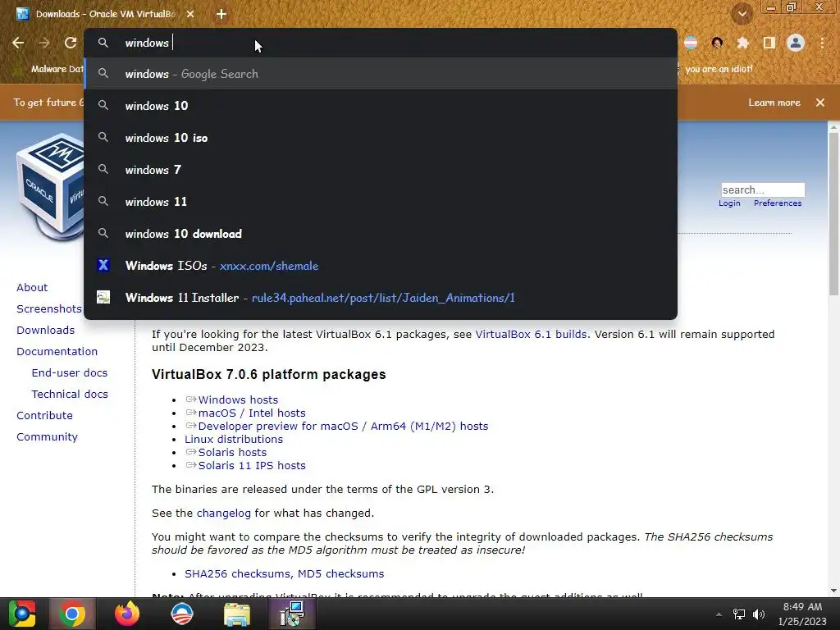Screen dimensions: 840x630
Task: Choose the 'windows 7' suggestion
Action: [381, 170]
